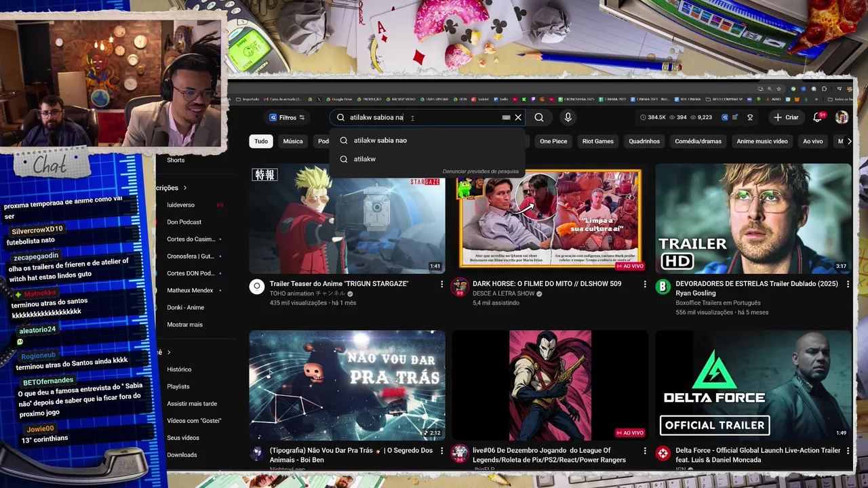This screenshot has height=488, width=868.
Task: Clear the search box with X
Action: tap(518, 117)
